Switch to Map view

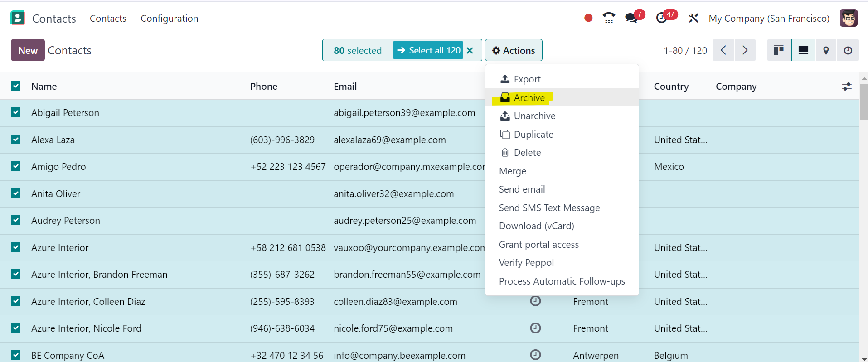click(826, 50)
